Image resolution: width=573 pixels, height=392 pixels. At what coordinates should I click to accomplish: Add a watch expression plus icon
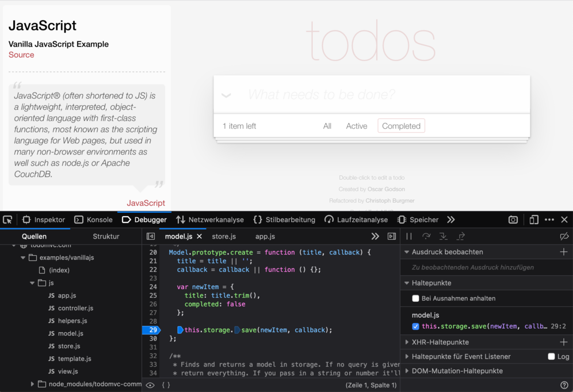click(x=563, y=252)
